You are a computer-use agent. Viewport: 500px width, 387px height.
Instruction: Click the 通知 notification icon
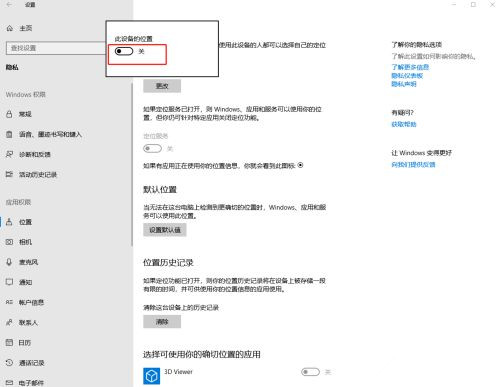click(9, 282)
